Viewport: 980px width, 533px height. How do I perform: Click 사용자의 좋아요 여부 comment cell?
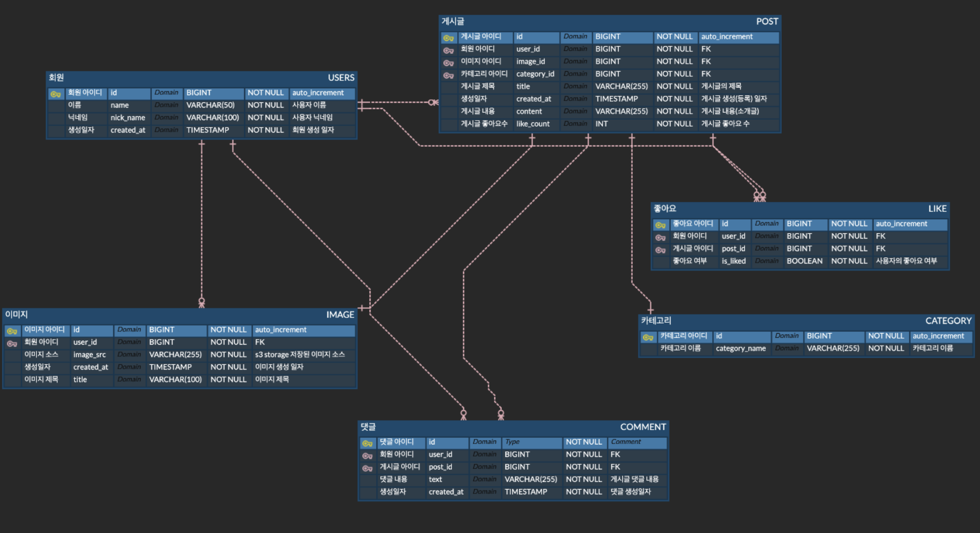906,261
